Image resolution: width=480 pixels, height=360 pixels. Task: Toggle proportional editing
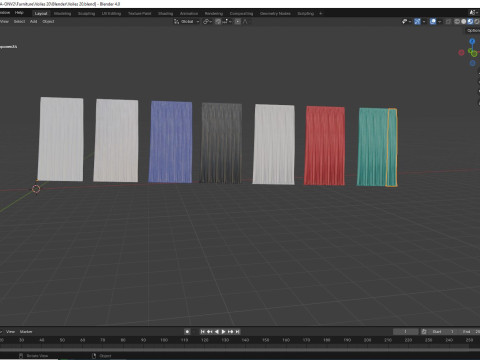[x=238, y=22]
